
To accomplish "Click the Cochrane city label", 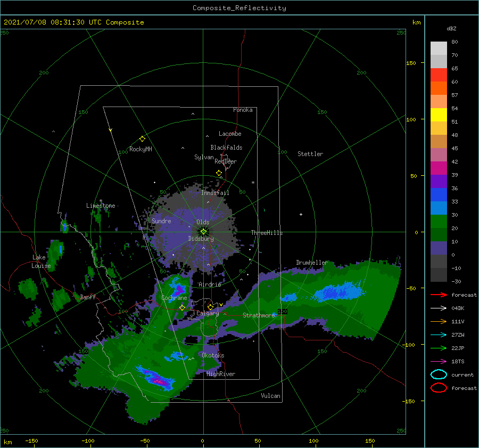I will [174, 298].
